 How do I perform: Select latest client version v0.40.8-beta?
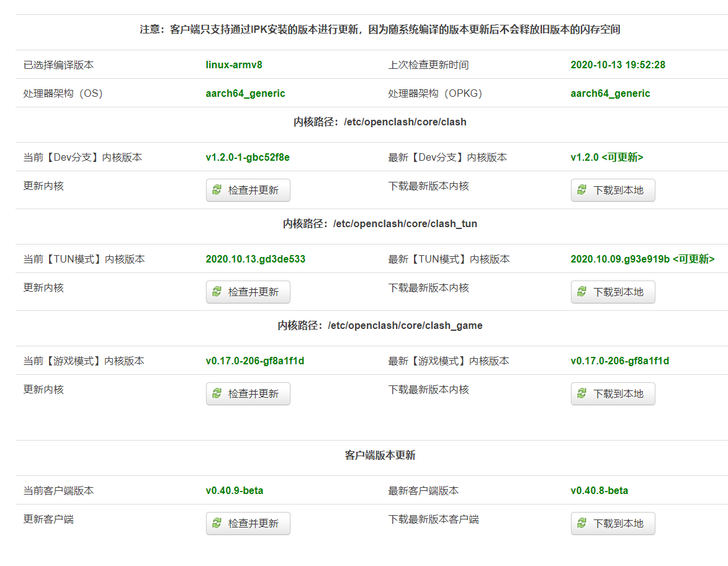pyautogui.click(x=600, y=490)
